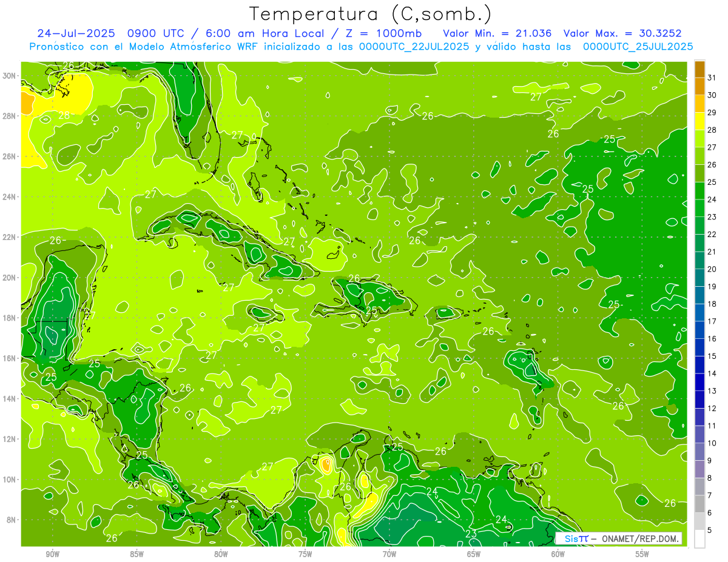The width and height of the screenshot is (728, 562).
Task: Click the value 5 on the color scale
Action: pyautogui.click(x=710, y=530)
